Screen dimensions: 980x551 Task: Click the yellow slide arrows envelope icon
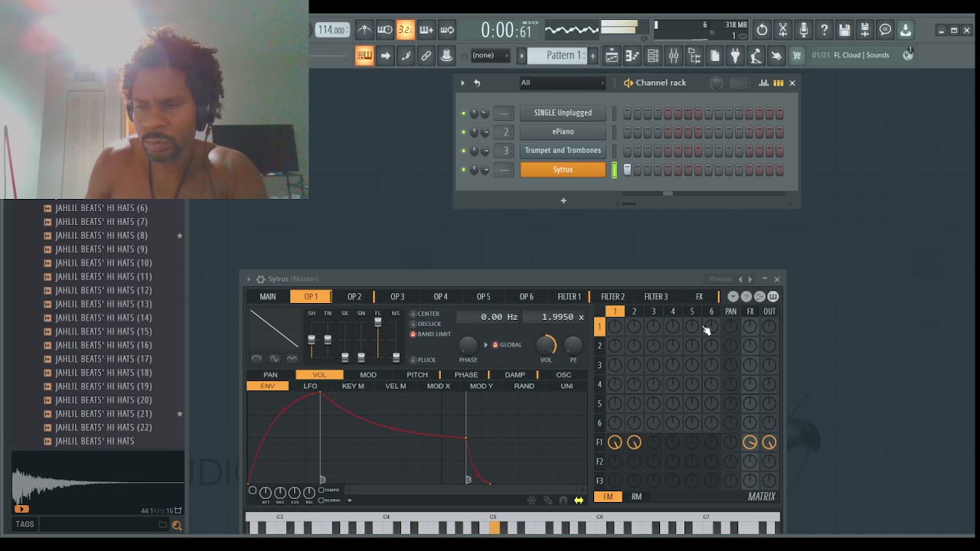[x=579, y=500]
